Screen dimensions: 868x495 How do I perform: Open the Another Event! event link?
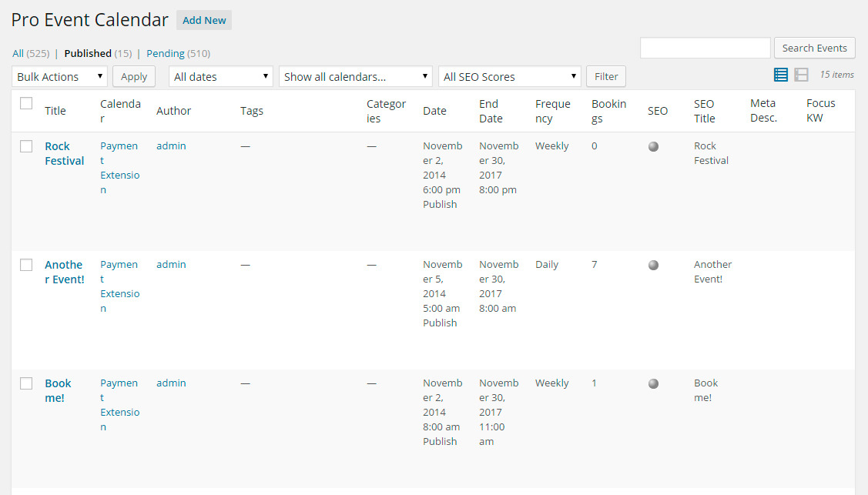[x=64, y=272]
